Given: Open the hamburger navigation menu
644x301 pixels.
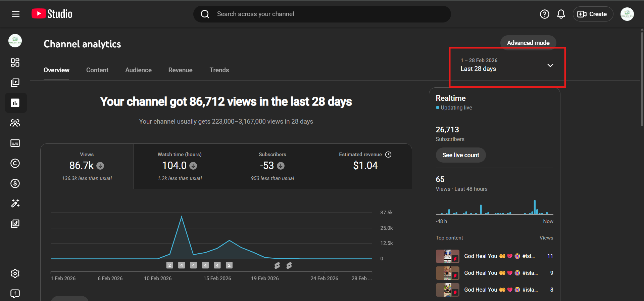Looking at the screenshot, I should click(15, 14).
